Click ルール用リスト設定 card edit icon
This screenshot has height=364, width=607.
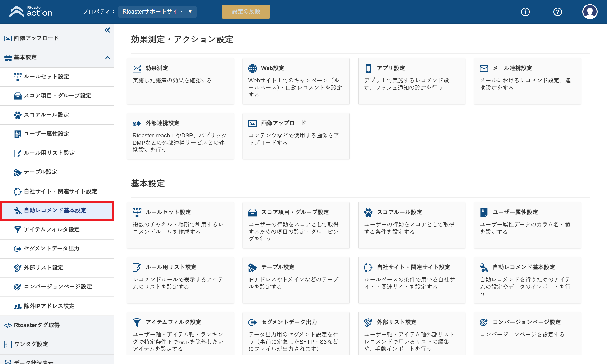(137, 267)
